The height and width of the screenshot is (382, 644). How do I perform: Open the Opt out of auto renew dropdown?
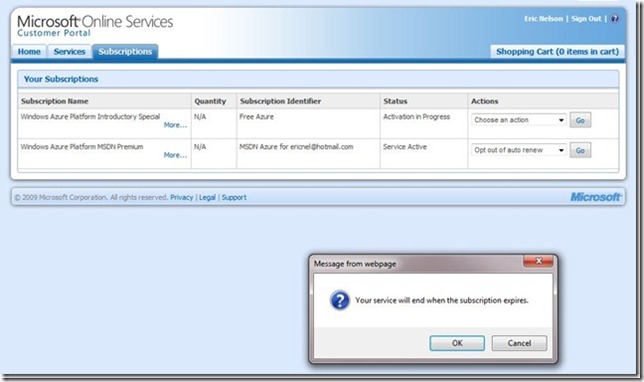point(519,150)
